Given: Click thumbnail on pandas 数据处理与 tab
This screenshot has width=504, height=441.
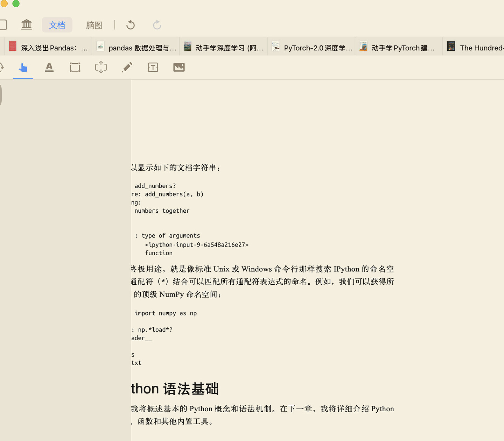Looking at the screenshot, I should coord(100,46).
